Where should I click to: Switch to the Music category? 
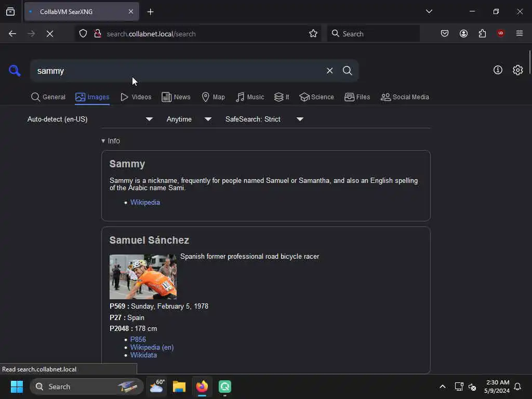(250, 97)
